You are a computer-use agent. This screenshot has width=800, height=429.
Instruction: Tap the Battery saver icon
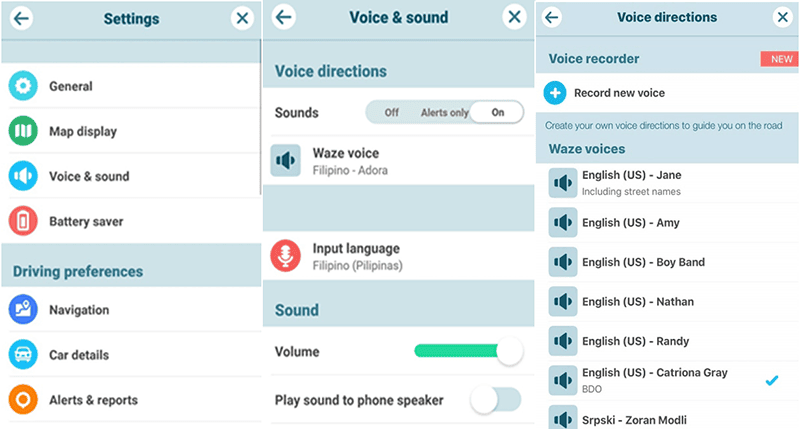pyautogui.click(x=23, y=221)
